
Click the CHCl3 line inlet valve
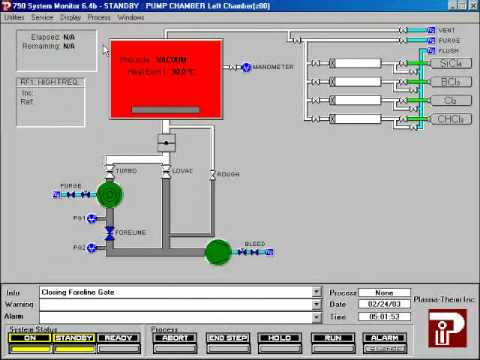click(315, 119)
